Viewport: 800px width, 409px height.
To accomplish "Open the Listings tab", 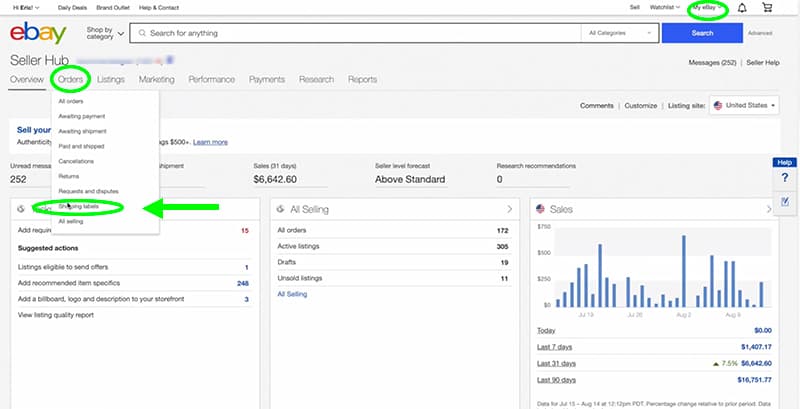I will [x=111, y=80].
